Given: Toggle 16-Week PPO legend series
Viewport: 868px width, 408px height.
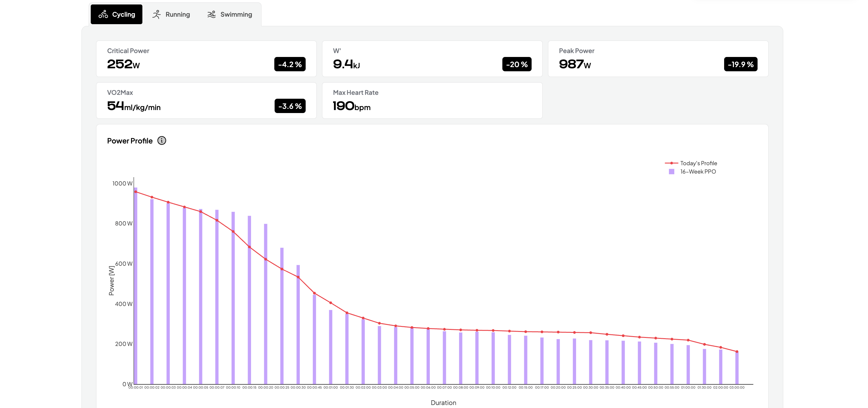Looking at the screenshot, I should [698, 172].
